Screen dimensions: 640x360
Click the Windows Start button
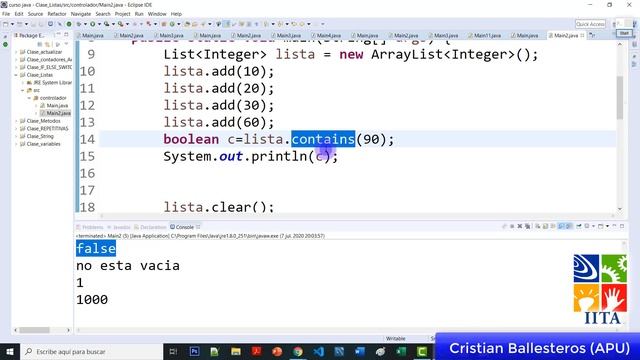(x=9, y=351)
